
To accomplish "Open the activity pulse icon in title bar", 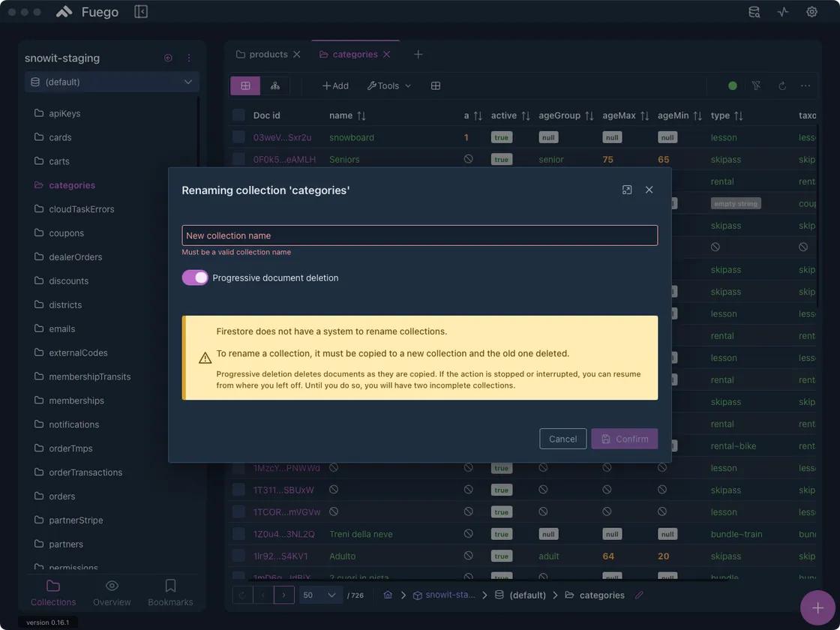I will 783,12.
